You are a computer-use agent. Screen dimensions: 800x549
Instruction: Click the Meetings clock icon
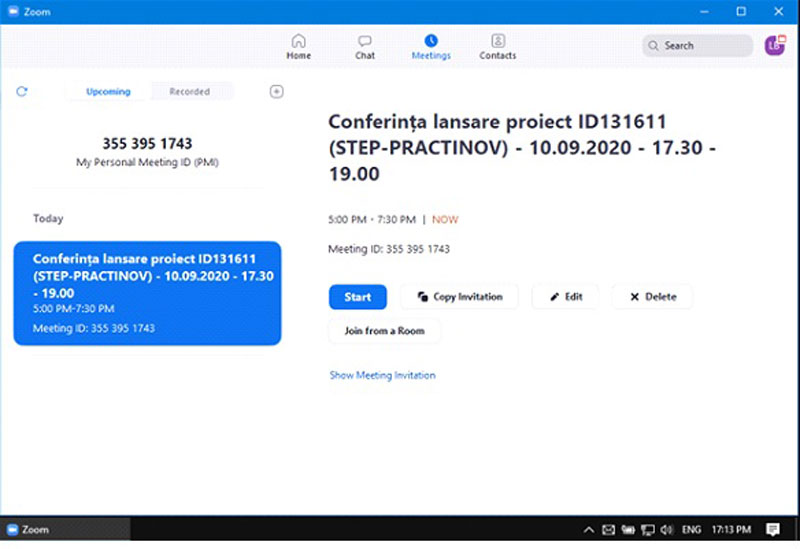[x=431, y=41]
